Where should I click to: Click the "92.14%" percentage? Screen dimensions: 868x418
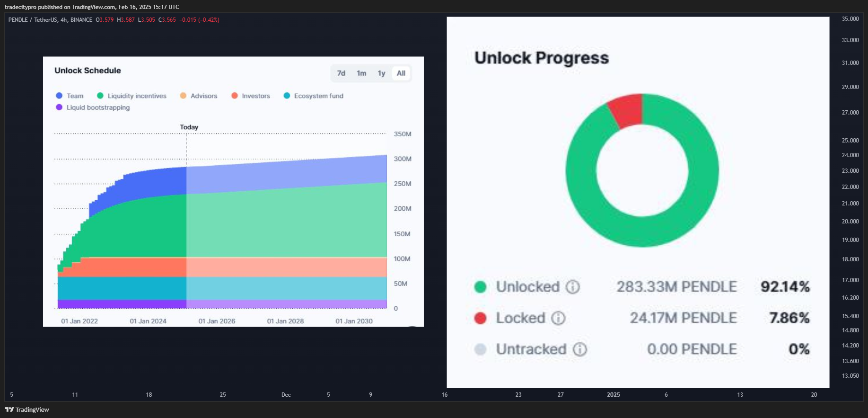785,287
